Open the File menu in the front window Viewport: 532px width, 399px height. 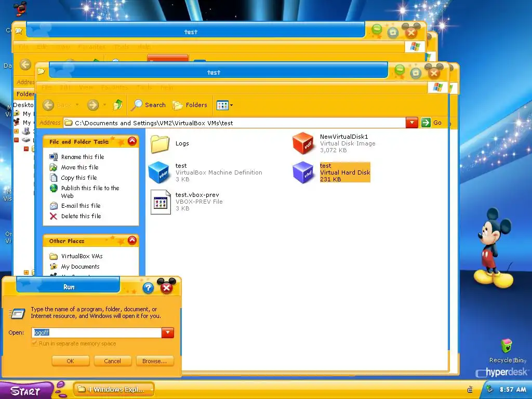pos(46,87)
